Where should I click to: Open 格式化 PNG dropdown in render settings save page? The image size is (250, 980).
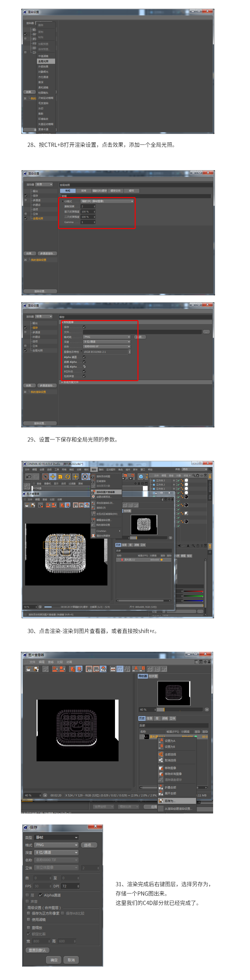tap(107, 337)
